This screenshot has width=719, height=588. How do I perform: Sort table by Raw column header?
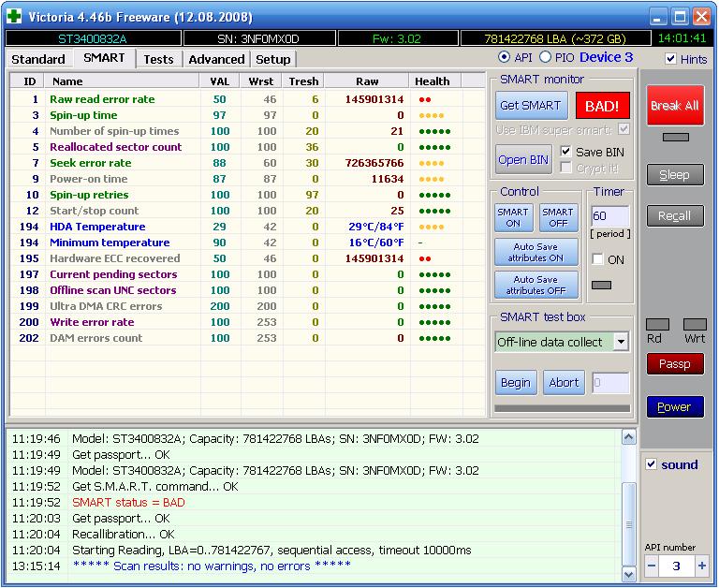click(367, 81)
